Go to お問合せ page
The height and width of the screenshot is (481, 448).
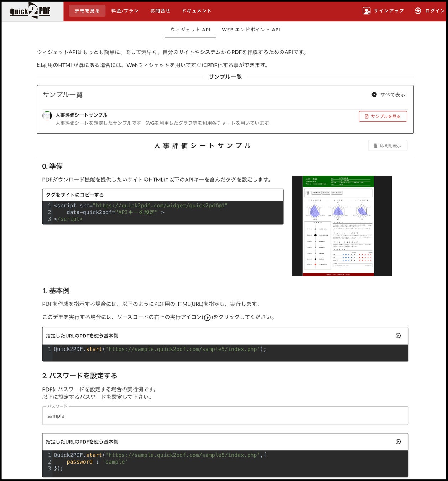[160, 11]
